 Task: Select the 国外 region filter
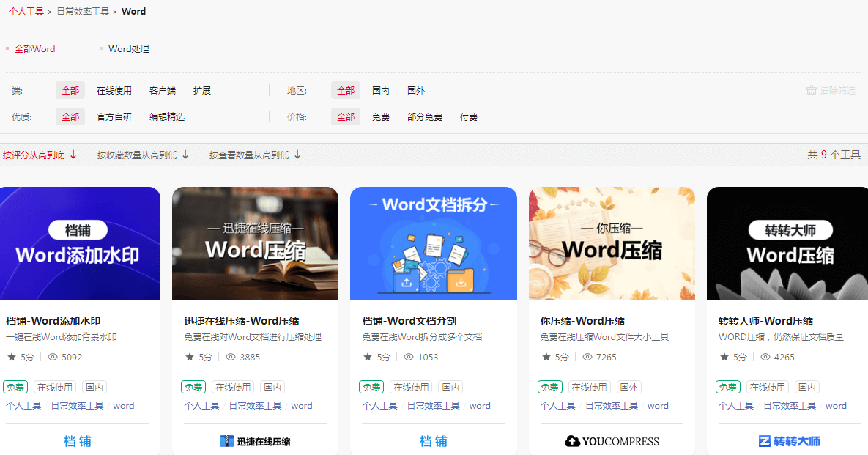tap(416, 89)
